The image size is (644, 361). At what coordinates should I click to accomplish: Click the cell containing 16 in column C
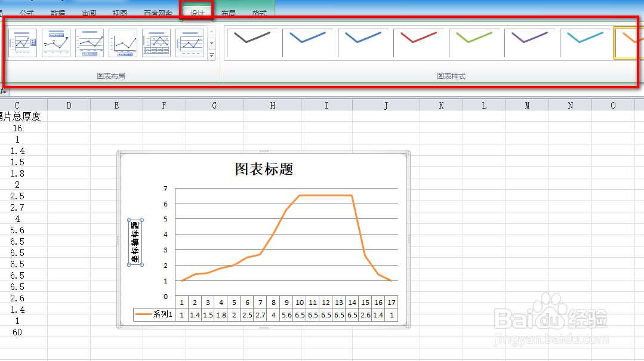[x=17, y=128]
